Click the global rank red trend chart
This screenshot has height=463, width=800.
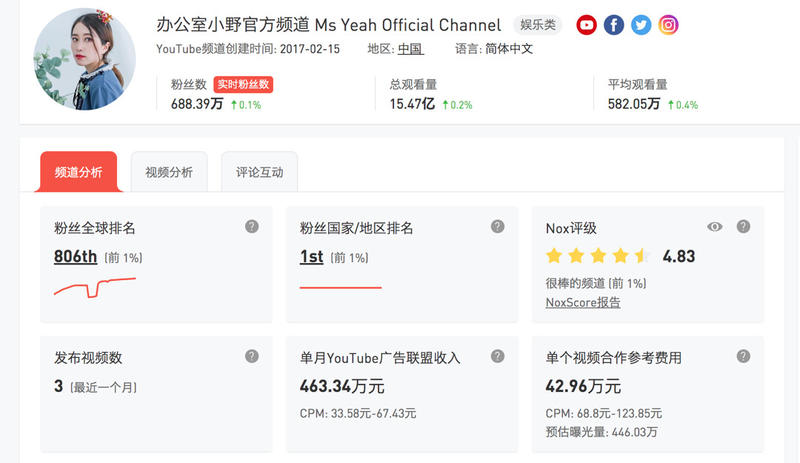coord(95,287)
